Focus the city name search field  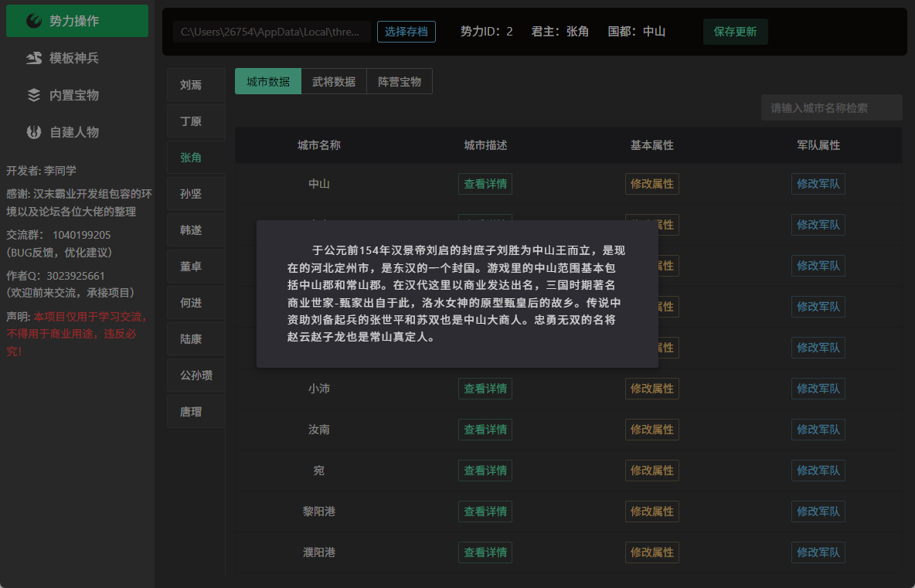832,108
